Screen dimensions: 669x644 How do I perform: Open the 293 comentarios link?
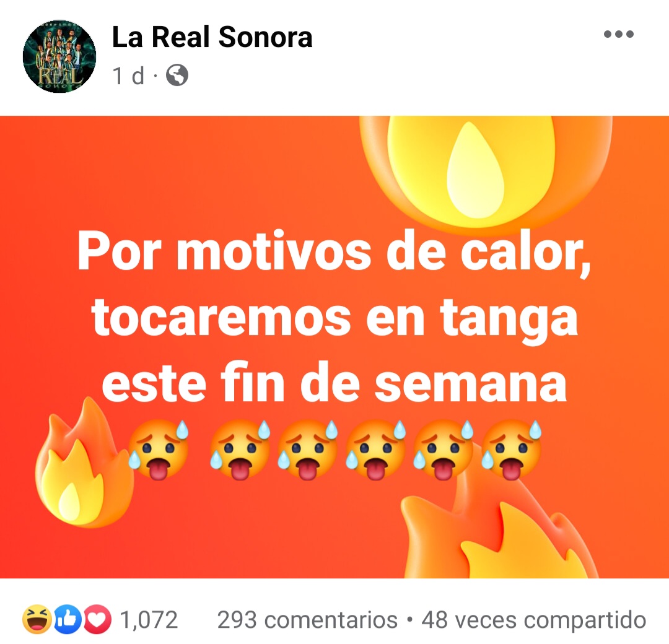point(307,620)
